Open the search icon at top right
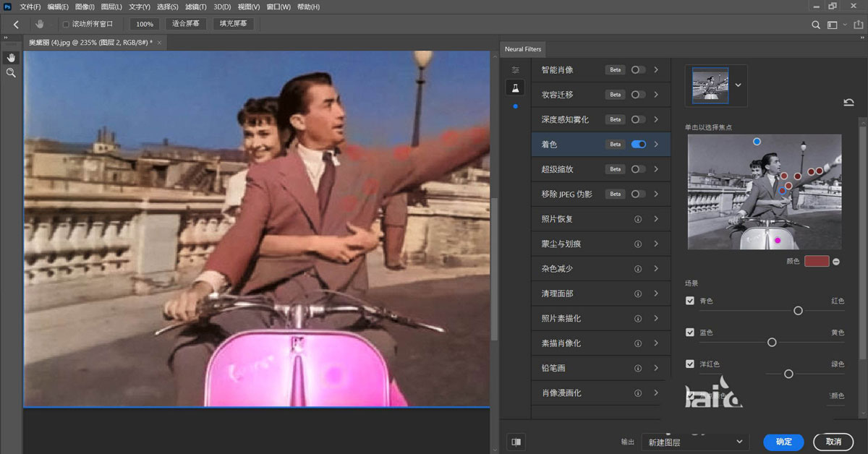 point(816,25)
